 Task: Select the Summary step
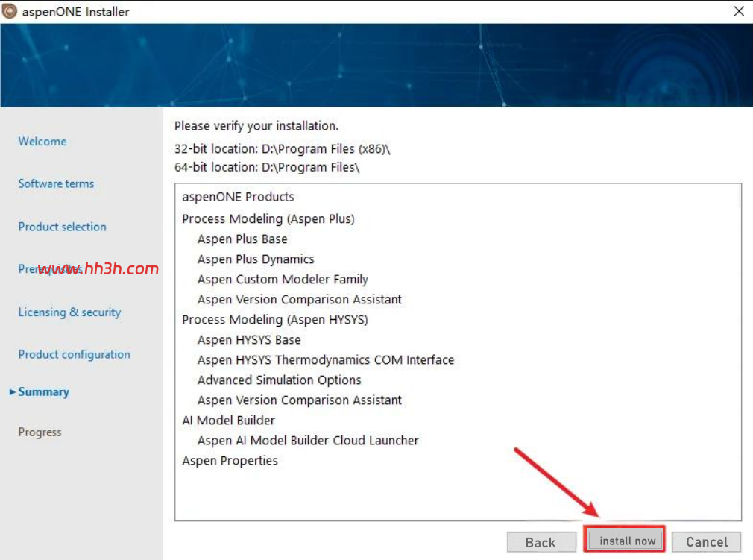pyautogui.click(x=44, y=392)
